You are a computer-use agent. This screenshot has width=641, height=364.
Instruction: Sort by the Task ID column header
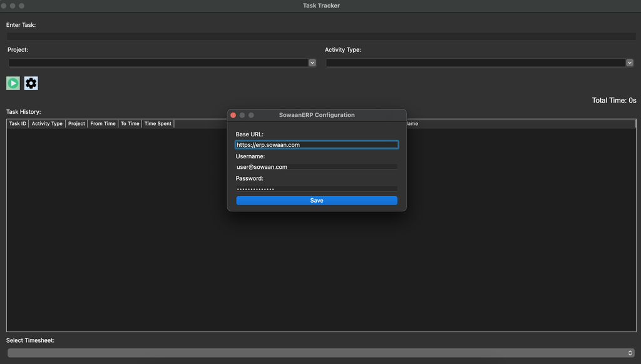16,123
